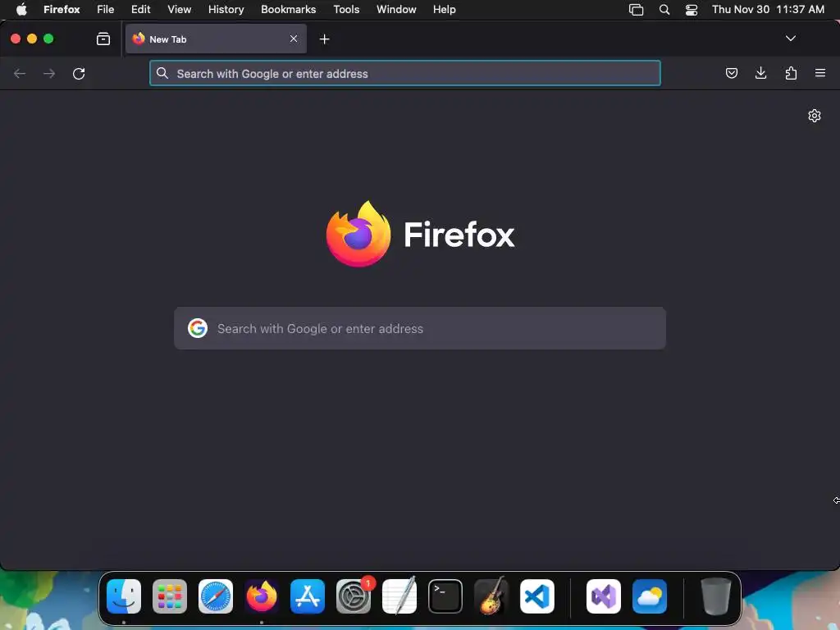Open Spotlight search in menu bar
Screen dimensions: 840x630
[664, 9]
